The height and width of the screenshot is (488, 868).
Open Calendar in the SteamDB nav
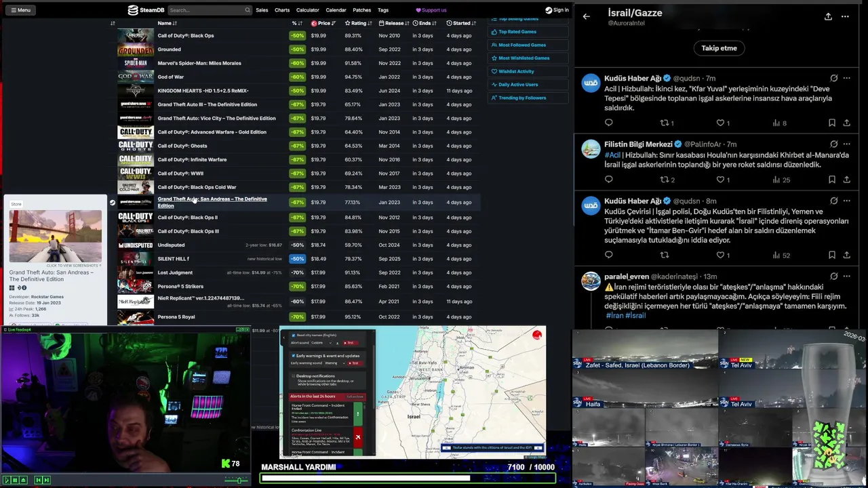click(x=336, y=10)
